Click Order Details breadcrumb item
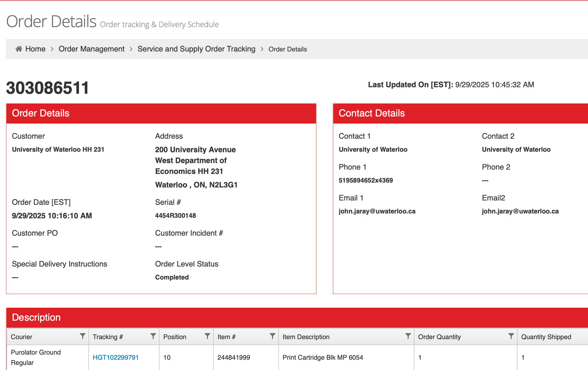Viewport: 588px width, 370px height. [x=287, y=49]
